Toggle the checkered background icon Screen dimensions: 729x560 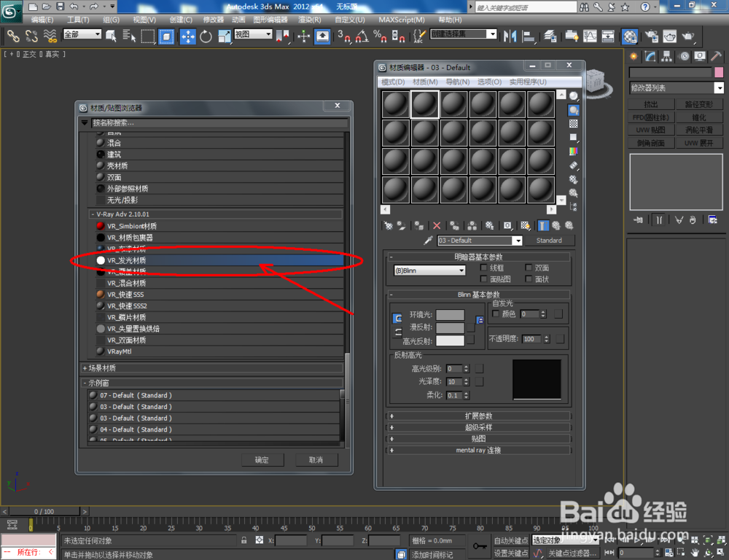574,124
